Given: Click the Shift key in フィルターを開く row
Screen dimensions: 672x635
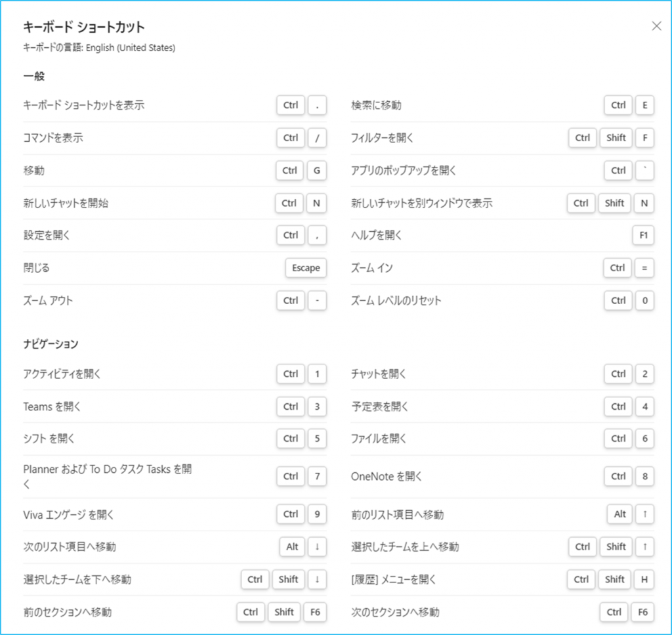Looking at the screenshot, I should 616,138.
